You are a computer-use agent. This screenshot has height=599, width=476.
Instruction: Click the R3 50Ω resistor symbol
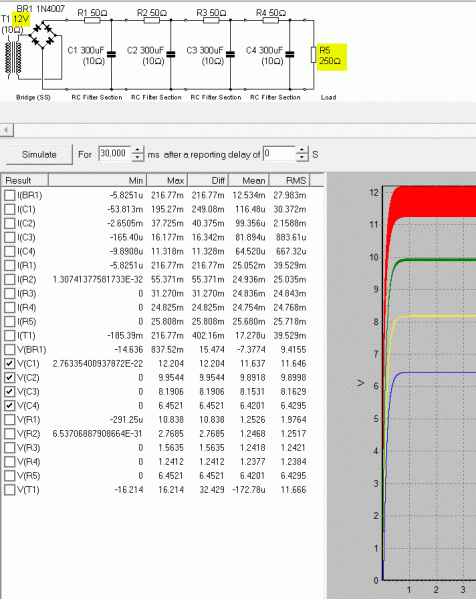[211, 20]
